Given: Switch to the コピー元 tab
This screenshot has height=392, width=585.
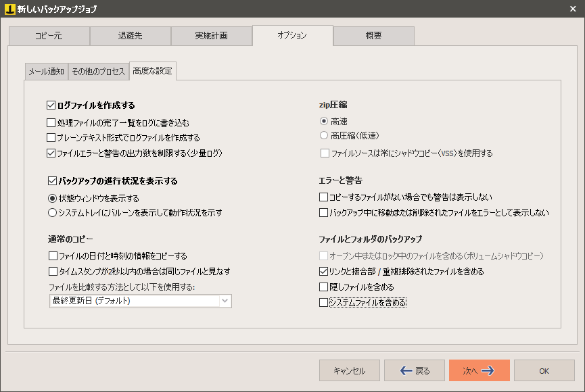Looking at the screenshot, I should [49, 36].
